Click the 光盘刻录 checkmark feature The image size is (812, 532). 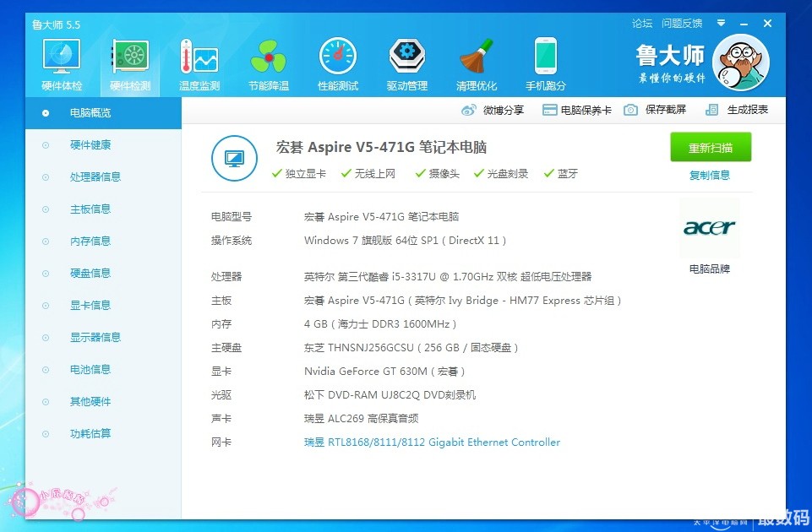tap(501, 173)
